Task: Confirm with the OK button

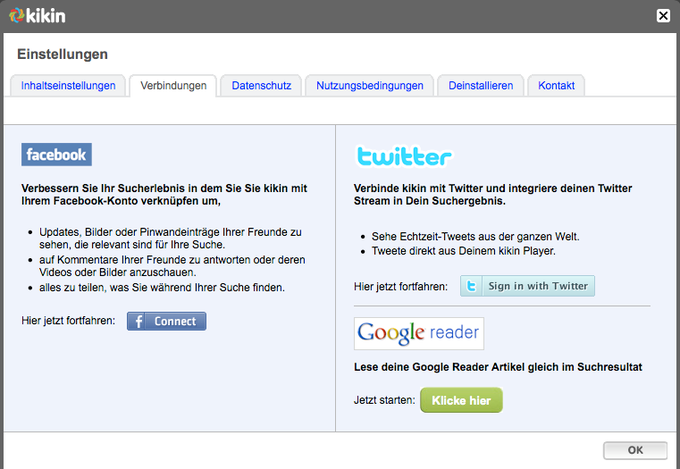Action: pyautogui.click(x=635, y=450)
